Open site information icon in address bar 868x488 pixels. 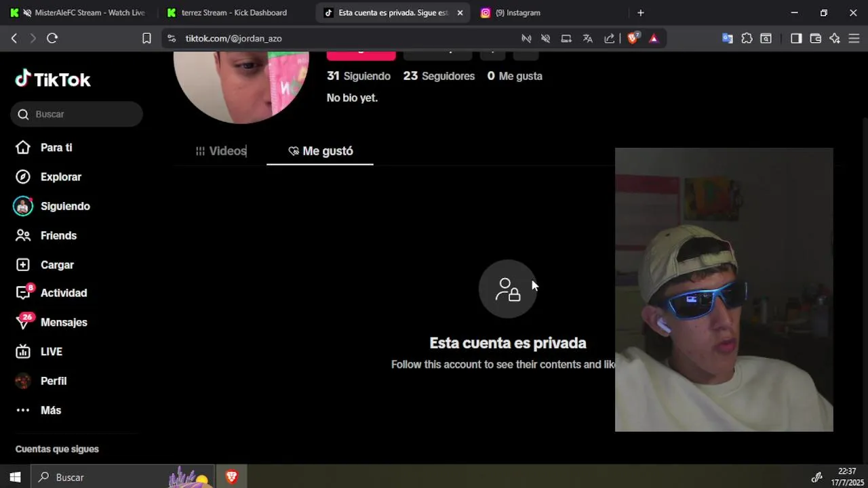click(x=172, y=39)
